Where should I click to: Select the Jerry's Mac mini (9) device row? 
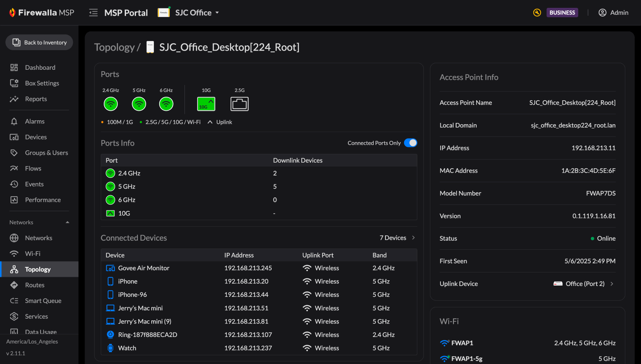(259, 321)
